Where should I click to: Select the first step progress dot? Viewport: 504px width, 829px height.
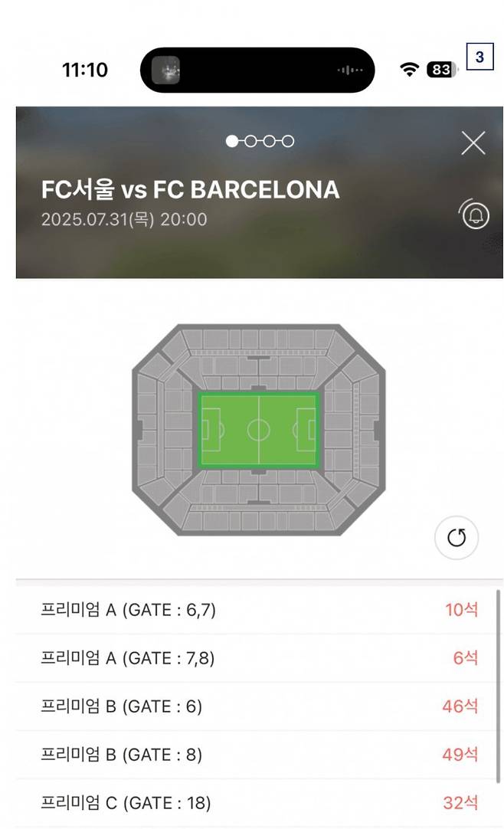(x=232, y=141)
